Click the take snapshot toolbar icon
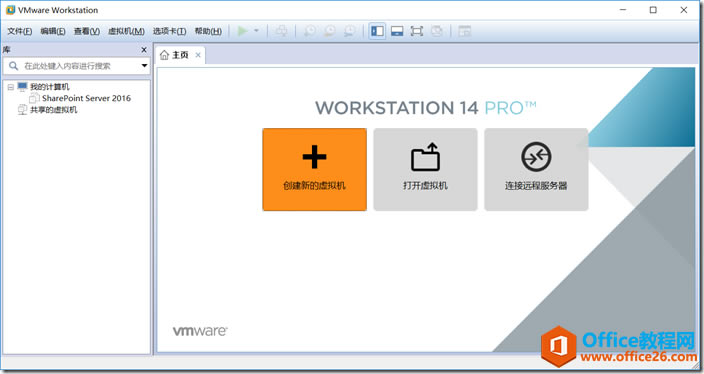Screen dimensions: 704x374 click(x=309, y=31)
